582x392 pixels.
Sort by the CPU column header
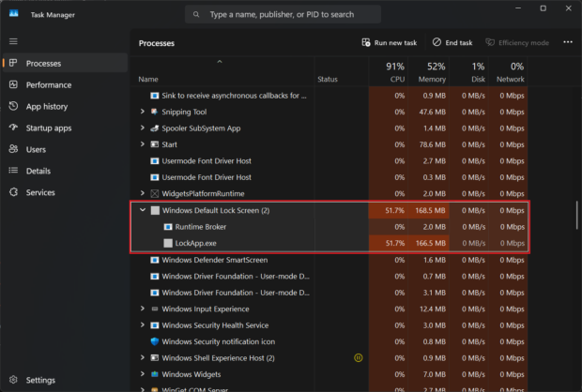click(x=389, y=72)
